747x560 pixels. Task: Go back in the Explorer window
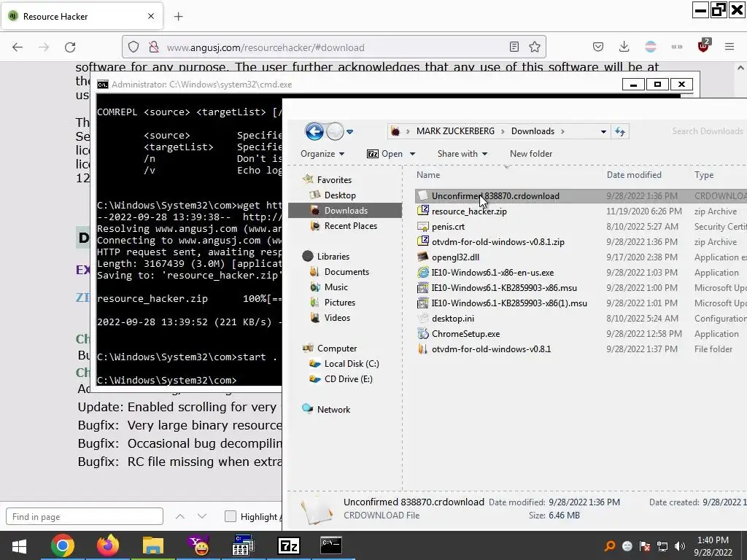click(314, 131)
